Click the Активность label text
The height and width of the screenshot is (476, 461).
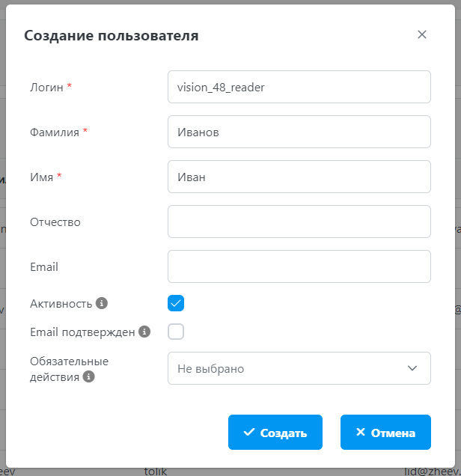coord(61,304)
